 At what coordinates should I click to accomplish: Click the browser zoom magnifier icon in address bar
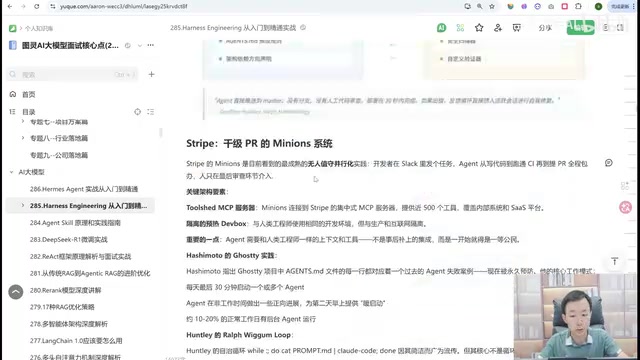[x=480, y=6]
